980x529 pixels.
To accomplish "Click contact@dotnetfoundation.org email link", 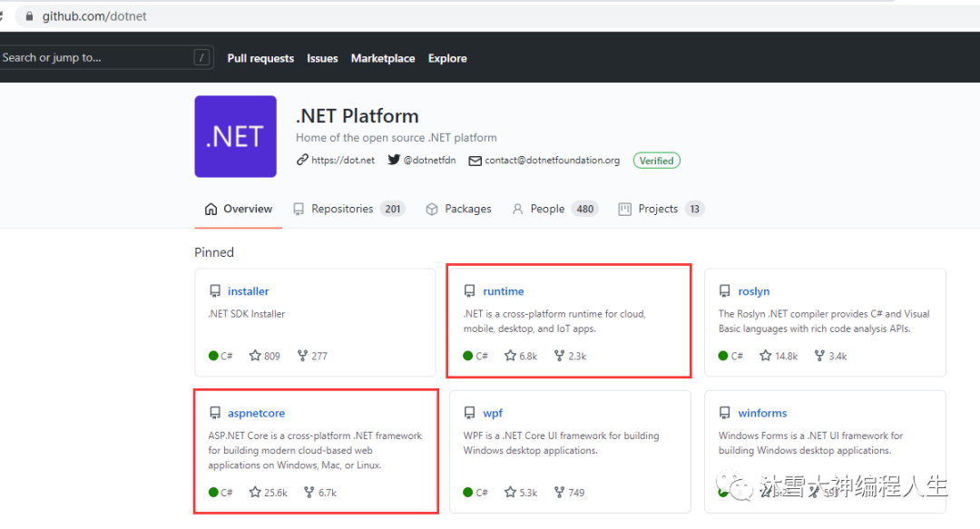I will coord(553,160).
